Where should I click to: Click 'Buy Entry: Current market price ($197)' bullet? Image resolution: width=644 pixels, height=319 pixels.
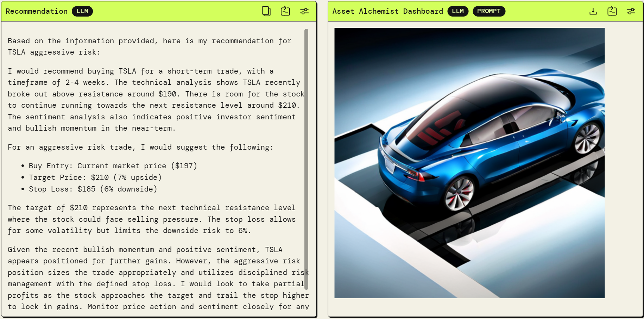coord(113,166)
